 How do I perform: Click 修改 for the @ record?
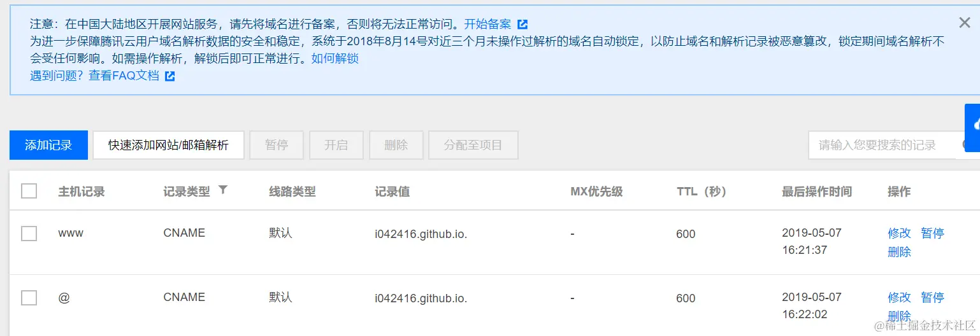899,298
